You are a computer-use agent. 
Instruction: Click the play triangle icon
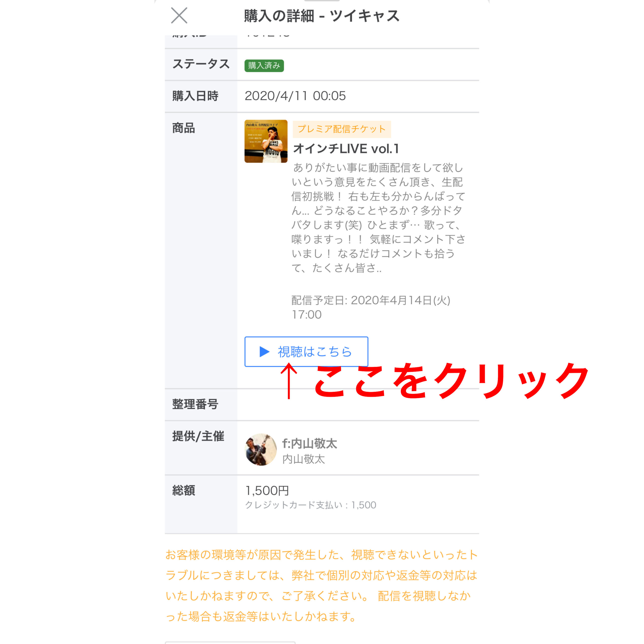tap(264, 352)
